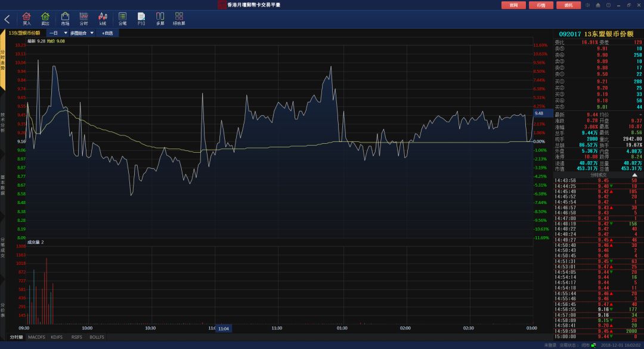
Task: Switch to k线 candlestick chart icon
Action: pos(103,19)
